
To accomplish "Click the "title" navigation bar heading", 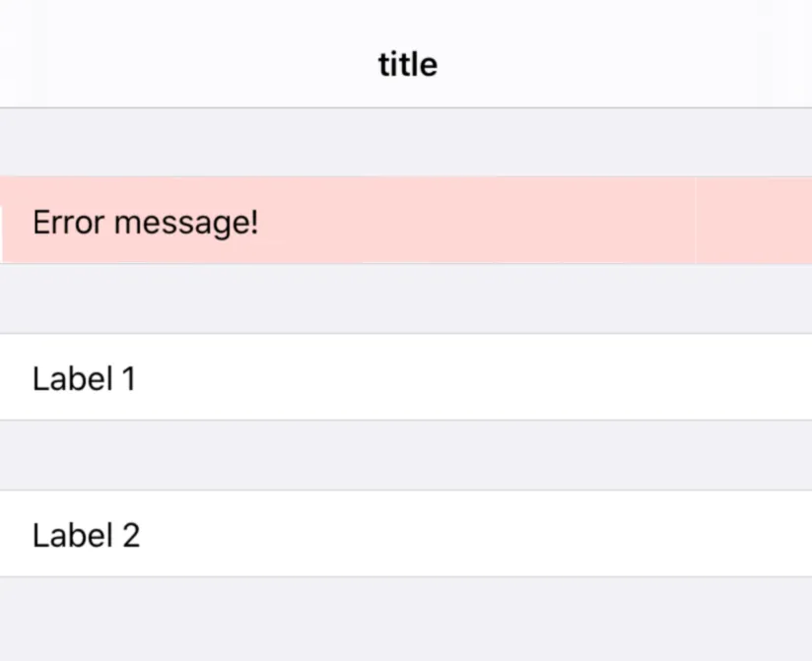I will pyautogui.click(x=407, y=65).
